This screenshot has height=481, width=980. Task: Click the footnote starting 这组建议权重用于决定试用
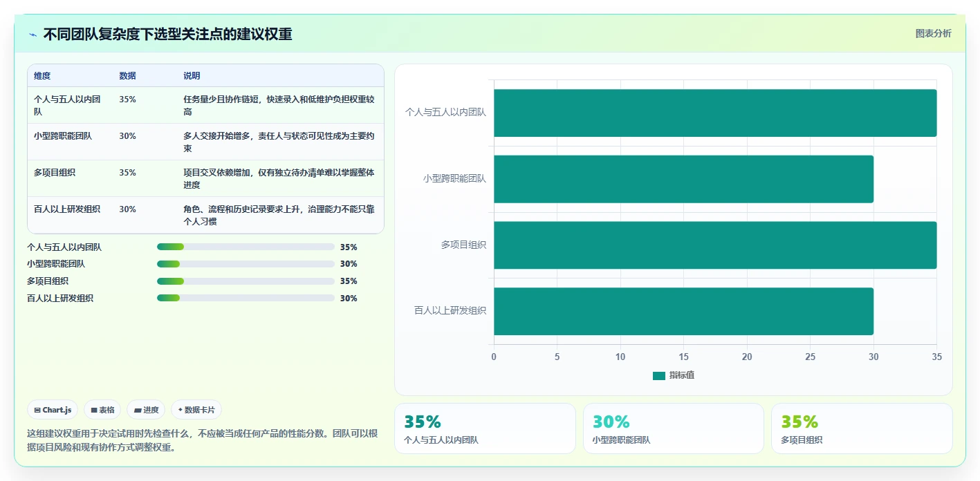click(x=203, y=440)
